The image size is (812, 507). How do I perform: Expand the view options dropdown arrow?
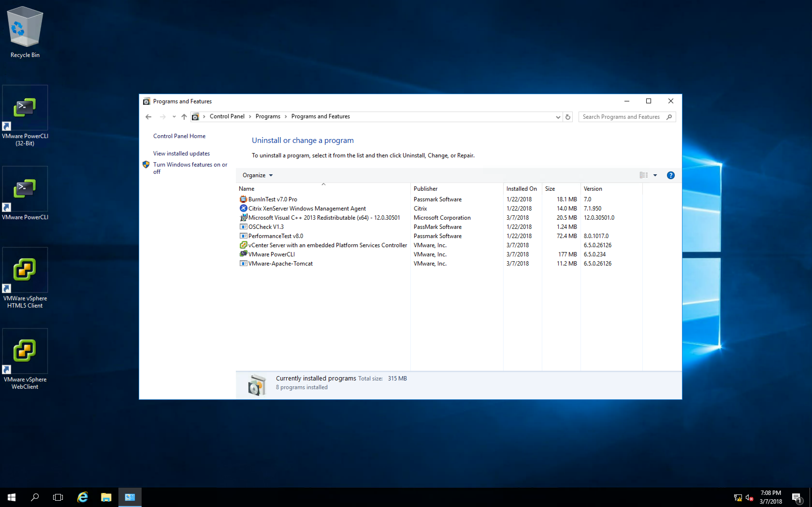pos(655,175)
